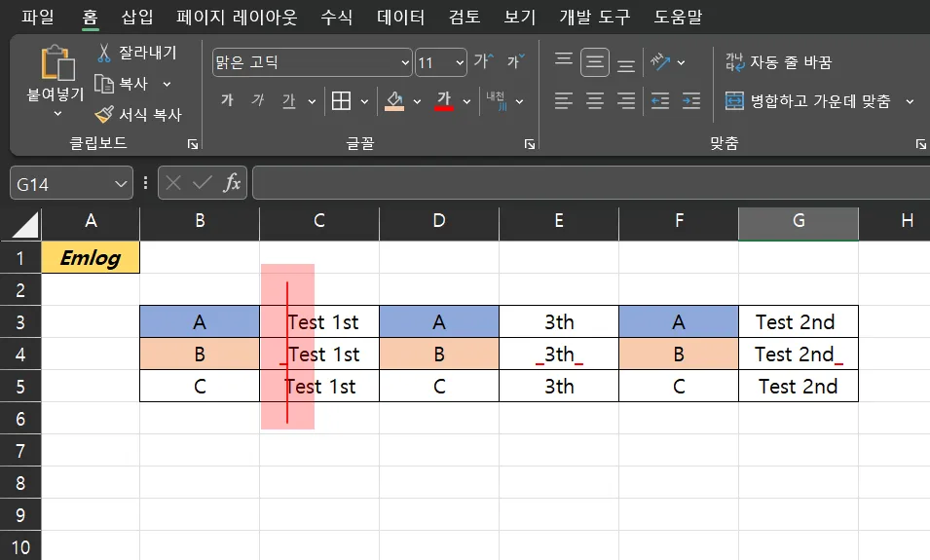Image resolution: width=930 pixels, height=560 pixels.
Task: Click the phonetic guide (내천) icon
Action: coord(496,100)
